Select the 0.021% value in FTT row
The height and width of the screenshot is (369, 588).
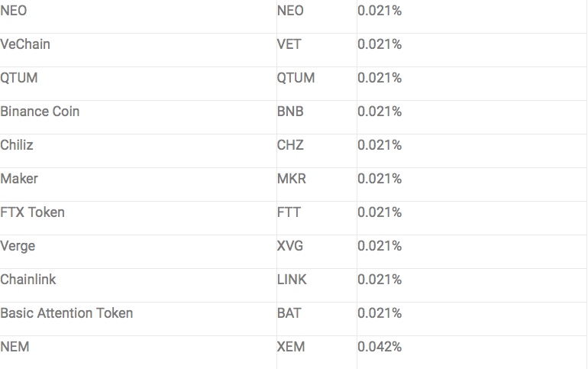[380, 212]
